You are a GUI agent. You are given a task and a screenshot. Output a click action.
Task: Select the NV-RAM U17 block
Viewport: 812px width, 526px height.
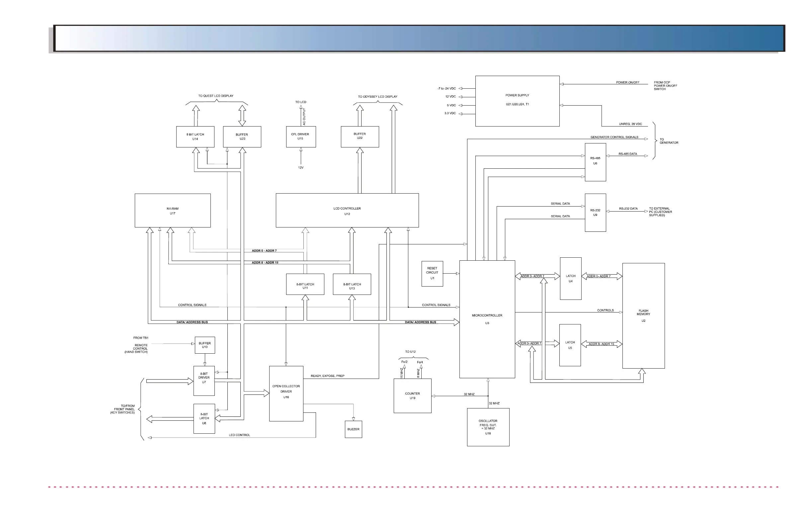(x=173, y=210)
